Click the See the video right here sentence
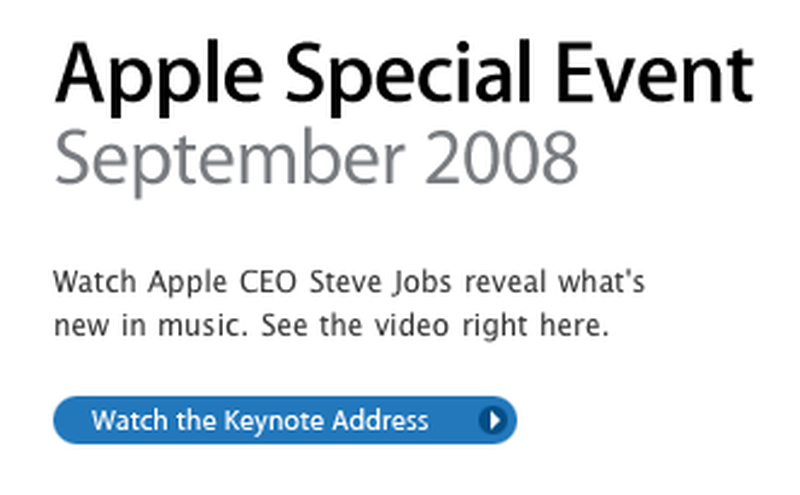This screenshot has height=495, width=800. pos(435,327)
